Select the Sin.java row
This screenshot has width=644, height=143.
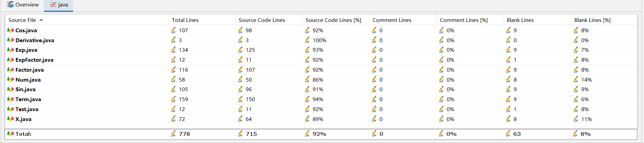pos(25,89)
